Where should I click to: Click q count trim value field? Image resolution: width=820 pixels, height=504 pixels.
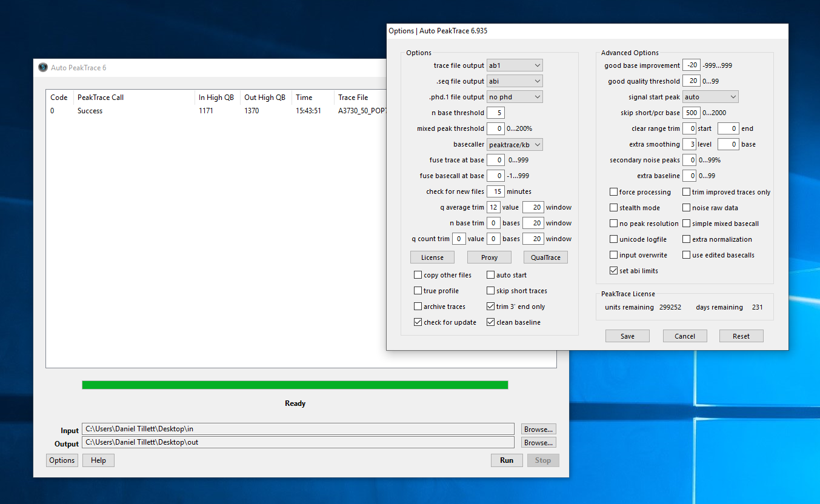(459, 239)
